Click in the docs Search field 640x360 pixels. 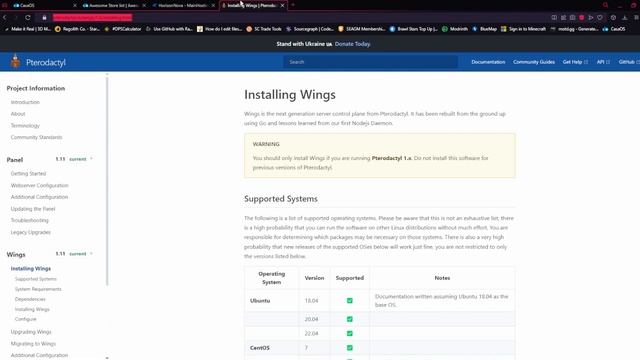(x=371, y=62)
